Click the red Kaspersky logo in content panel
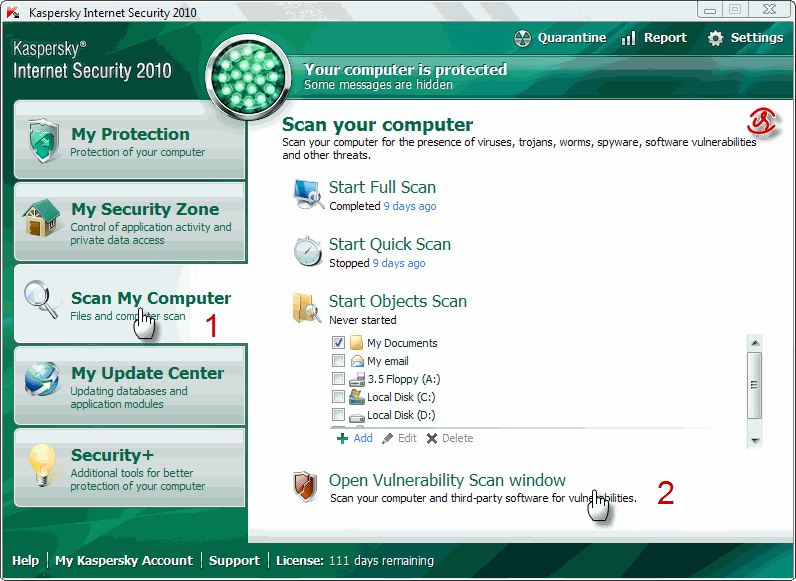Screen dimensions: 796x581 point(761,121)
